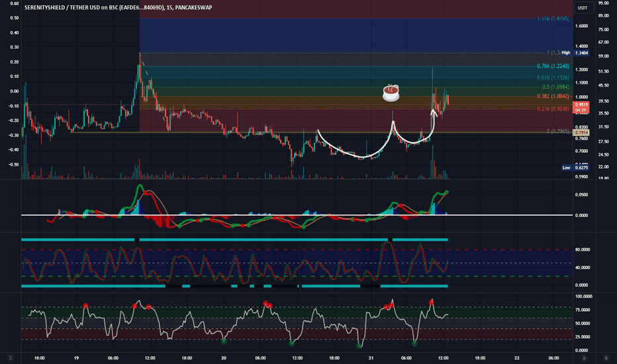The height and width of the screenshot is (364, 617).
Task: Click the Z timezone button at bottom left
Action: (10, 358)
